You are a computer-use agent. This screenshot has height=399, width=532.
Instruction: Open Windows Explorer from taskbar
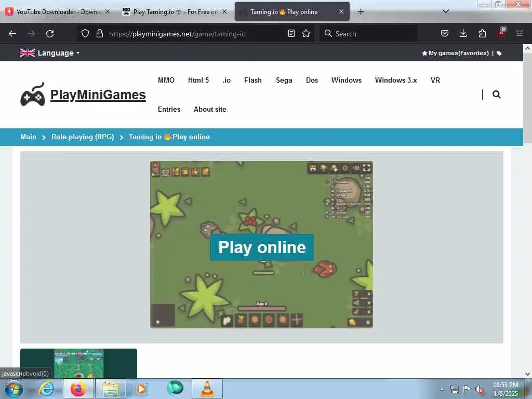[111, 389]
